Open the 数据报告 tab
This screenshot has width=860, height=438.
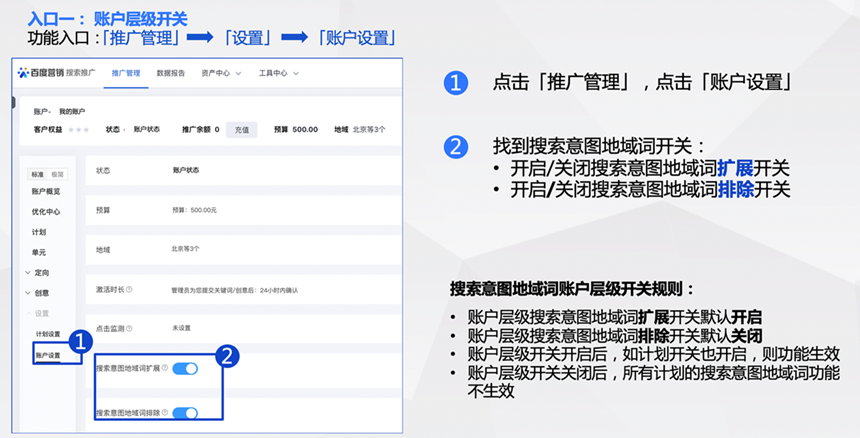171,73
